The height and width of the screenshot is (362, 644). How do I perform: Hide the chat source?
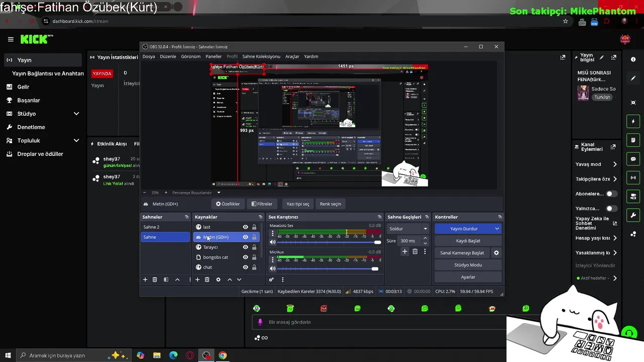[x=246, y=267]
